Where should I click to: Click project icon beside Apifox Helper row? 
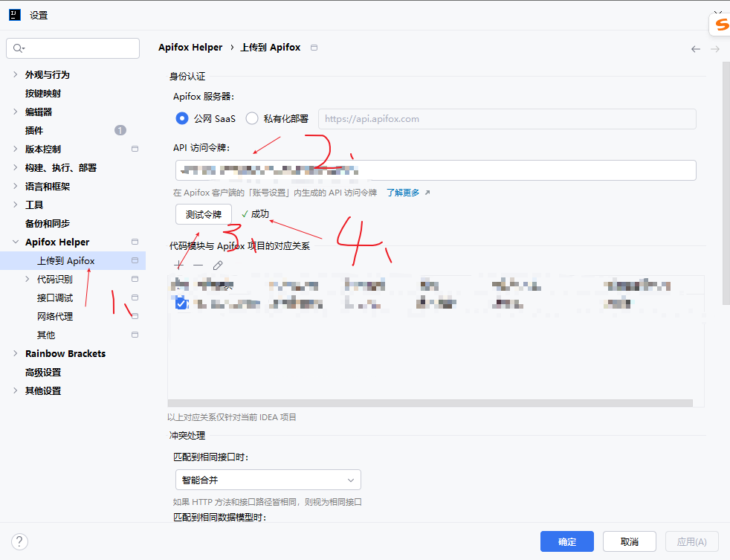[135, 242]
